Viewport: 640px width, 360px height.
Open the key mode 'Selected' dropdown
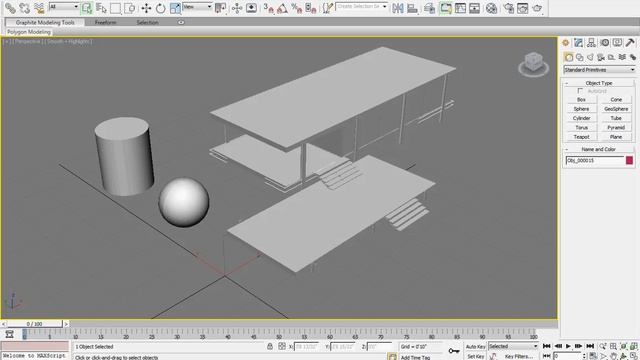point(513,346)
